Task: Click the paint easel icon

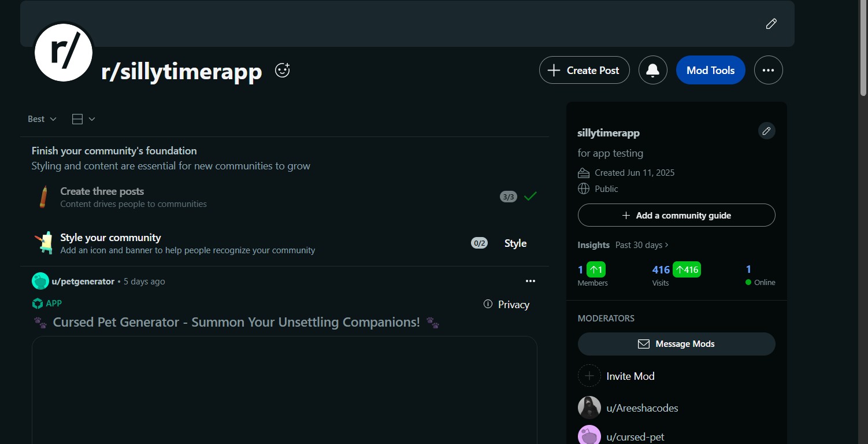Action: [44, 243]
